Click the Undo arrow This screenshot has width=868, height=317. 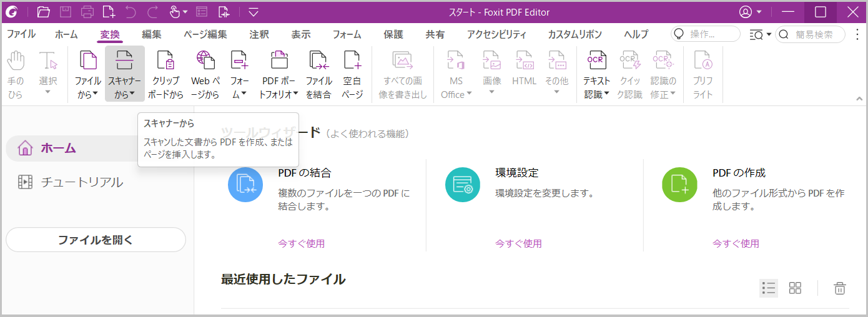[x=131, y=12]
